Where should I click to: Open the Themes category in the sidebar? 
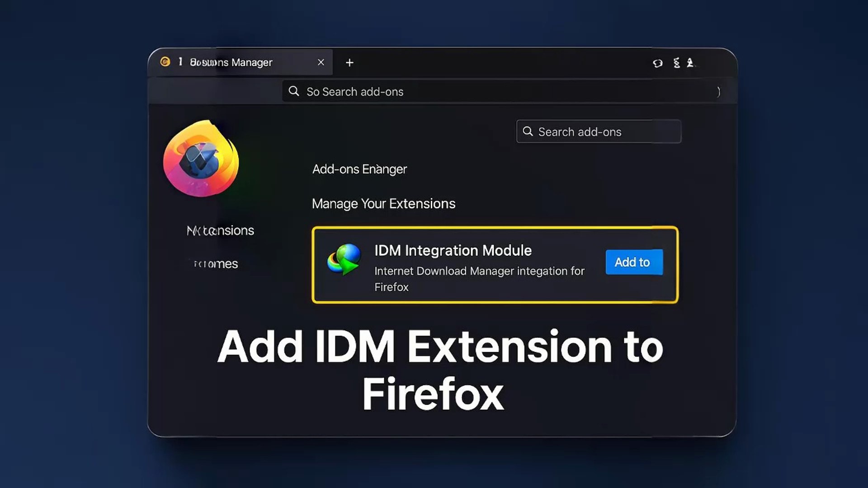(x=216, y=264)
